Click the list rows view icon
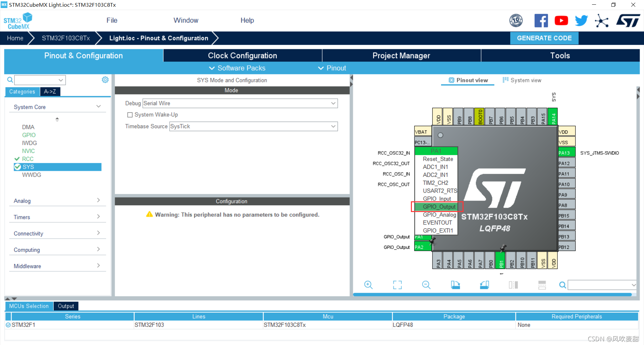Image resolution: width=644 pixels, height=345 pixels. [542, 285]
